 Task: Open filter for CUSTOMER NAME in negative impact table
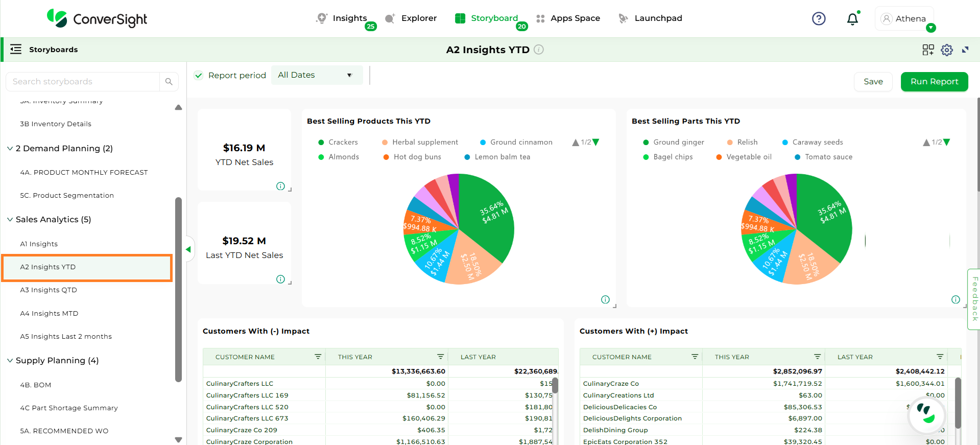click(318, 357)
